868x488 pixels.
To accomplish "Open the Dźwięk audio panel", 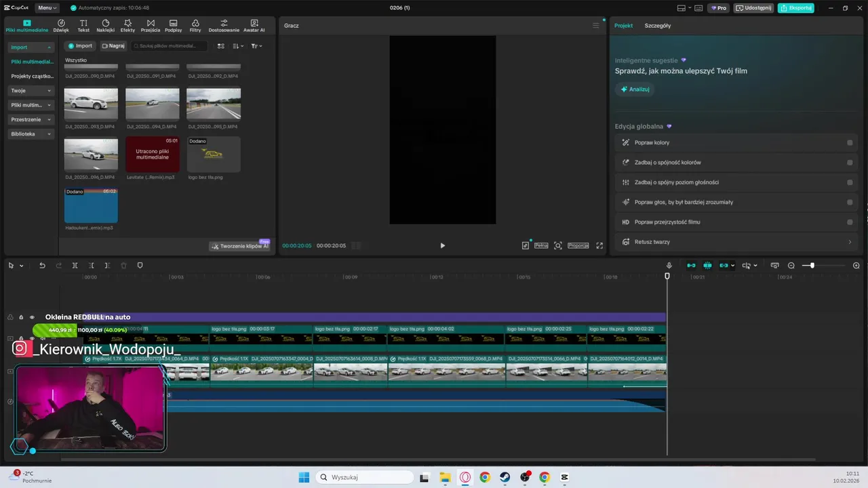I will click(x=61, y=26).
